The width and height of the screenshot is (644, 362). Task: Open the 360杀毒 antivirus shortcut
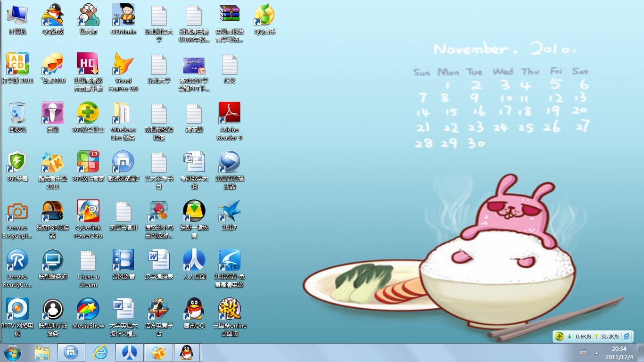click(17, 166)
